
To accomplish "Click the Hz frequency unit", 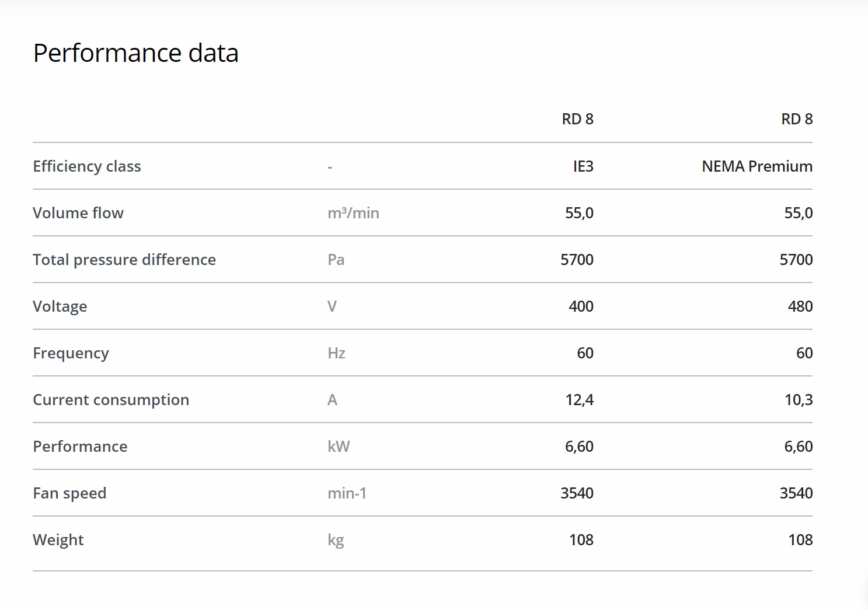I will click(336, 353).
